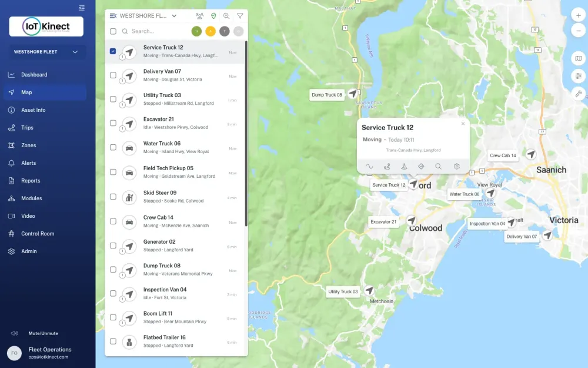Open Zones in the sidebar

[45, 145]
